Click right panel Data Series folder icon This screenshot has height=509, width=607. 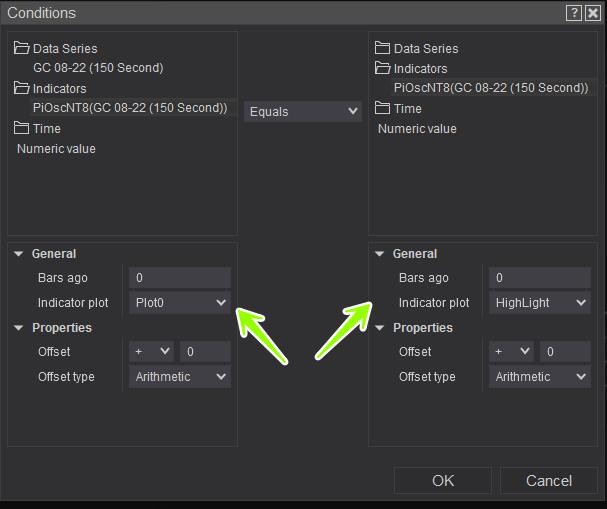382,48
